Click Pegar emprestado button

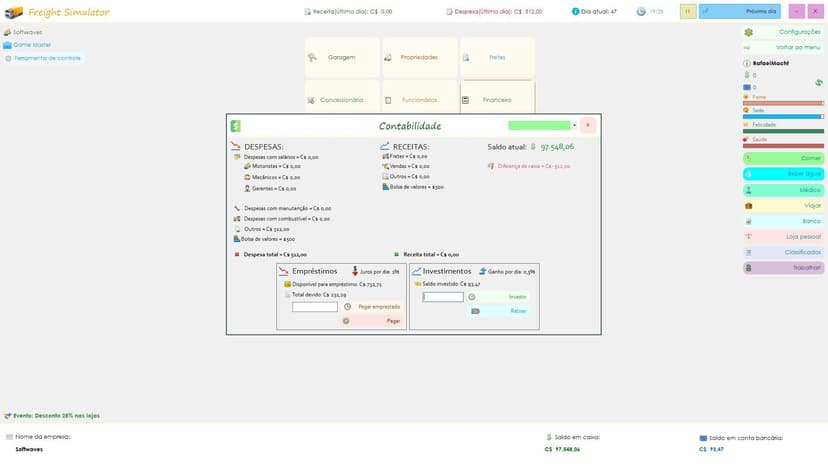tap(372, 306)
